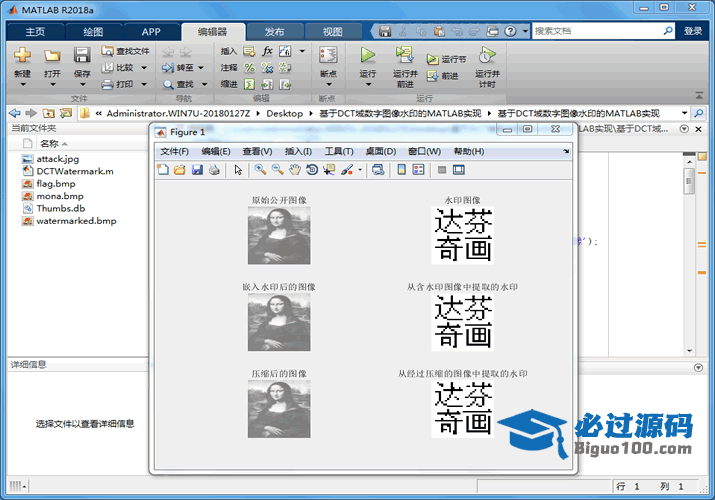Click the Print icon in ribbon
Screen dimensions: 715x500
point(108,84)
